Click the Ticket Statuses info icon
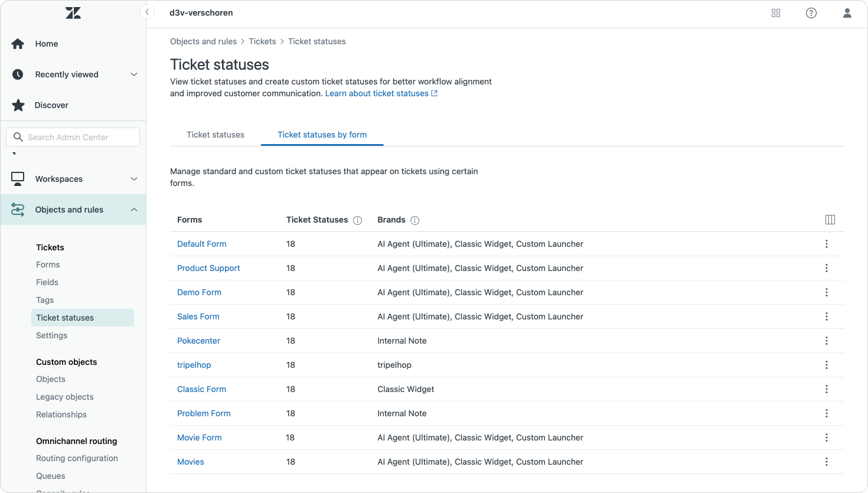 point(357,220)
